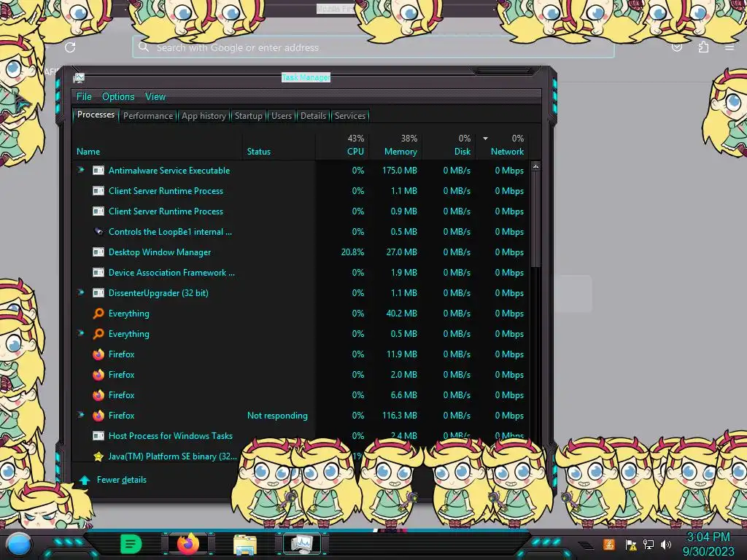This screenshot has height=560, width=747.
Task: Click the Host Process for Windows Tasks icon
Action: 98,436
